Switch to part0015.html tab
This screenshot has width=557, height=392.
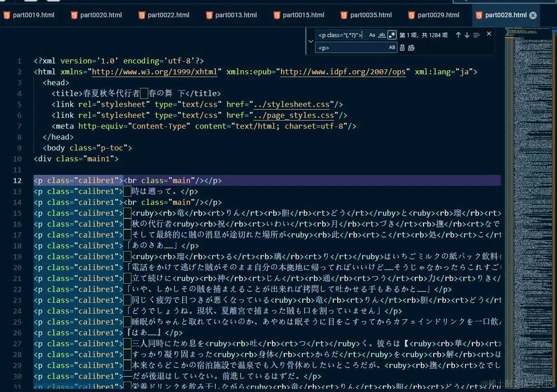(x=304, y=15)
